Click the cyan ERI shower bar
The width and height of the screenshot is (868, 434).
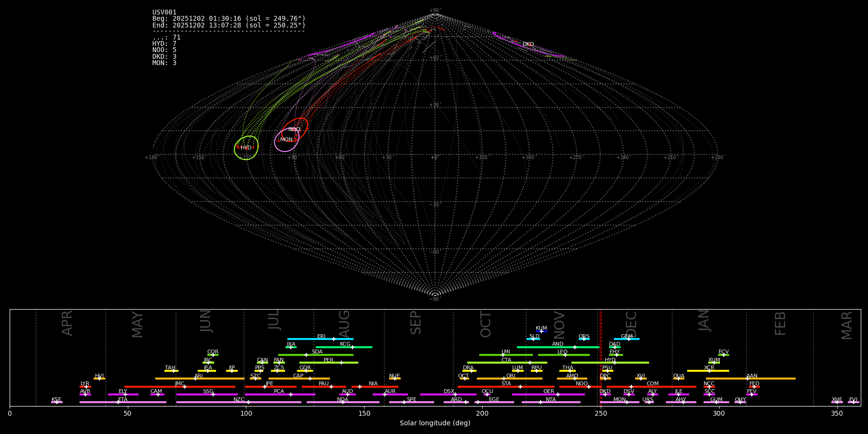point(320,339)
